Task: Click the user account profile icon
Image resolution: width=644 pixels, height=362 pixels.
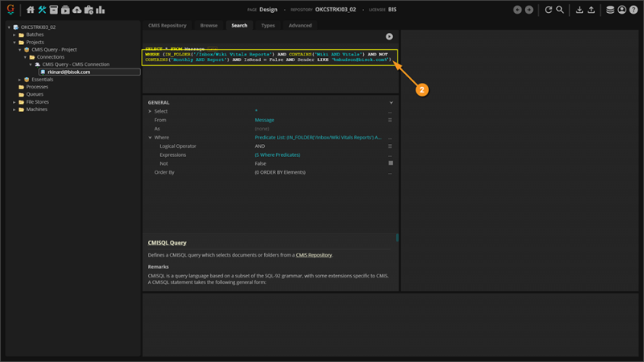Action: pyautogui.click(x=622, y=10)
